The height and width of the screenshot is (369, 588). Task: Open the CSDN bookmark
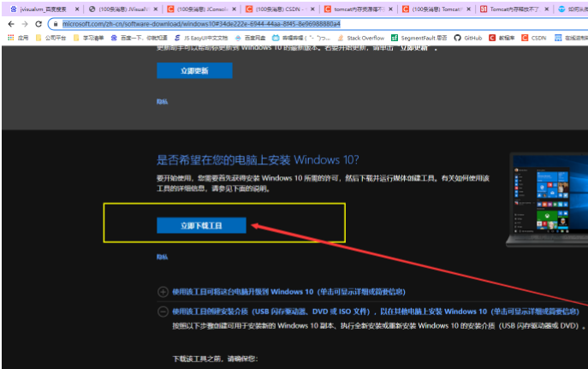tap(533, 38)
